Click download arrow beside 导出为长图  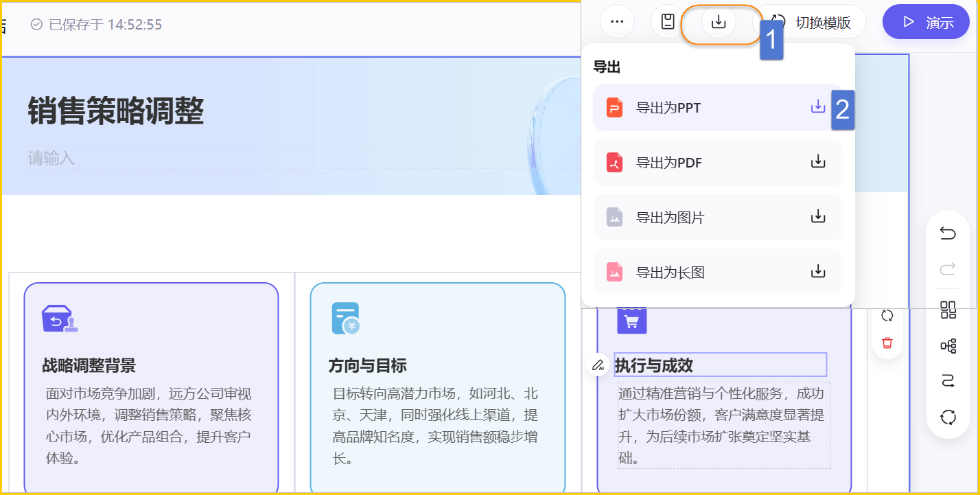coord(818,271)
